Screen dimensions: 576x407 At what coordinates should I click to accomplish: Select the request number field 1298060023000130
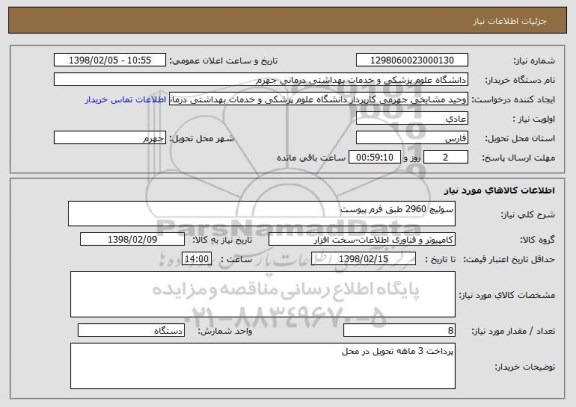coord(412,60)
